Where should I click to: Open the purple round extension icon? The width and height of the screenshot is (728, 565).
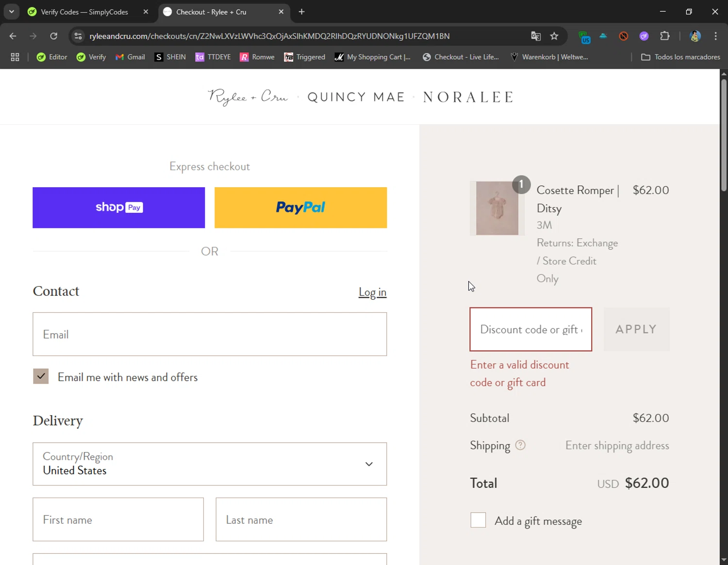[x=644, y=36]
